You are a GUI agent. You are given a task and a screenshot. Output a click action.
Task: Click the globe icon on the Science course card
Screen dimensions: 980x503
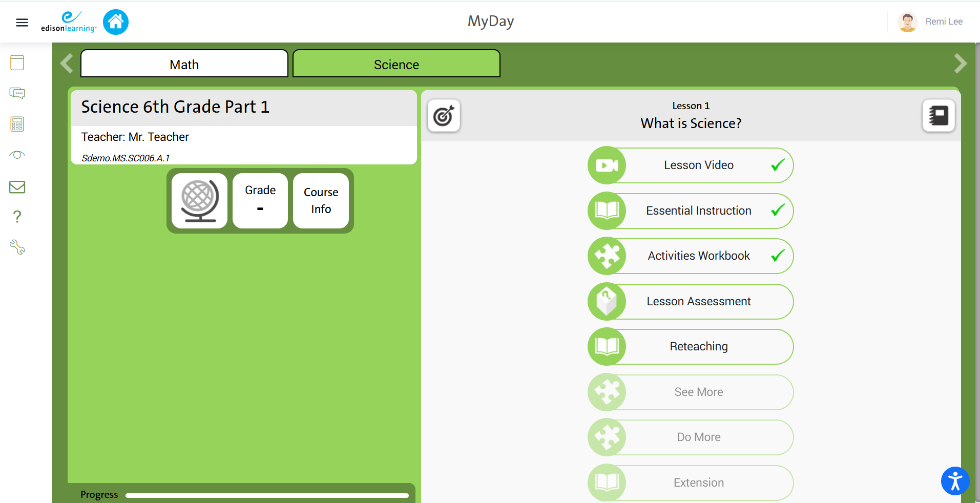point(199,200)
